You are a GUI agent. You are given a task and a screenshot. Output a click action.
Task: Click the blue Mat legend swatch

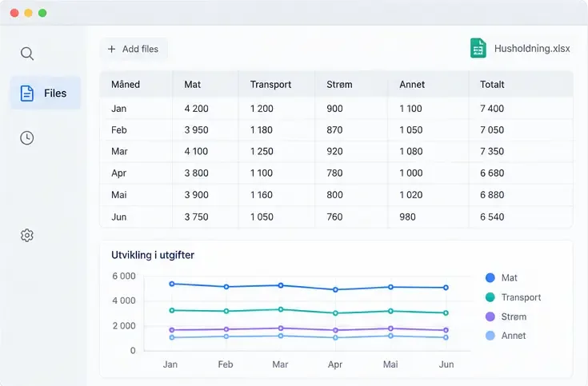pyautogui.click(x=490, y=277)
